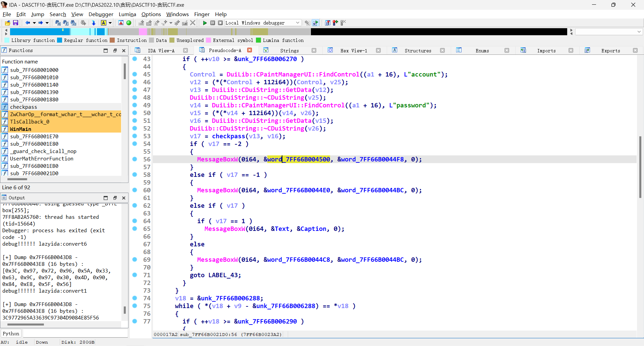Open the forward-arrow history dropdown
Image resolution: width=644 pixels, height=346 pixels.
(47, 23)
